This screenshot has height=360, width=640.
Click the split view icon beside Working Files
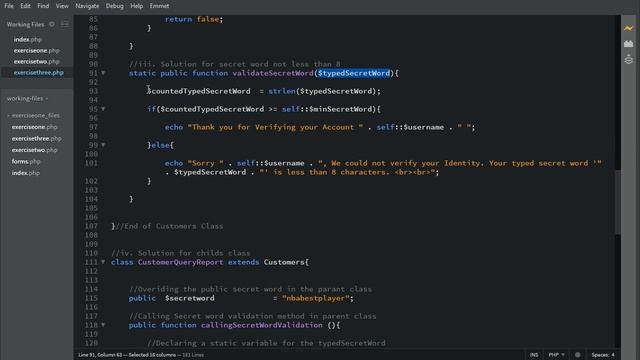(64, 24)
